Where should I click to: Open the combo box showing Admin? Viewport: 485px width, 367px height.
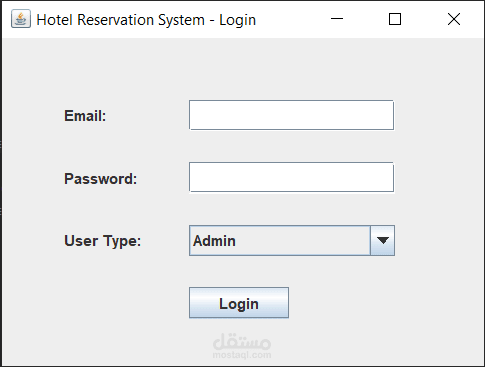coord(292,240)
